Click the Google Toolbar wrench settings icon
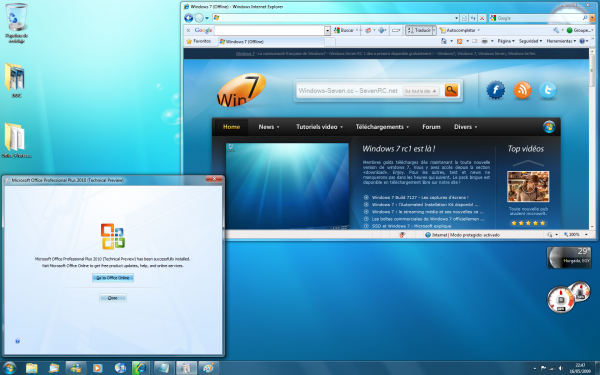The width and height of the screenshot is (600, 375). pos(556,30)
